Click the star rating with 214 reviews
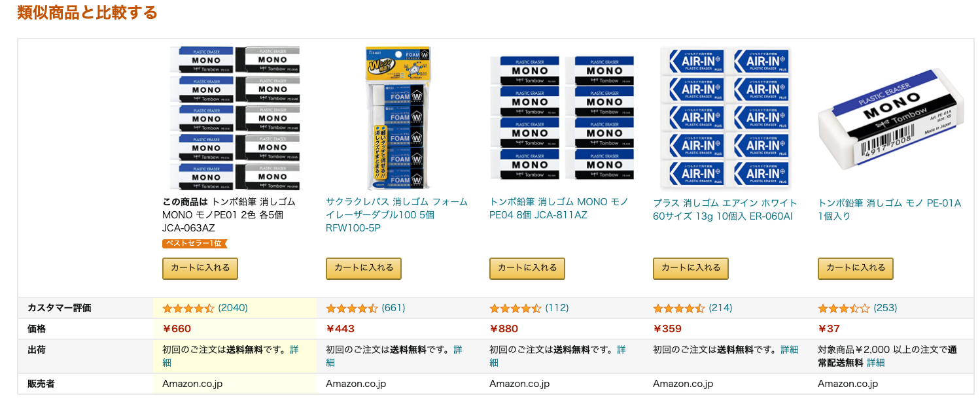Screen dimensions: 980x404 pos(679,308)
